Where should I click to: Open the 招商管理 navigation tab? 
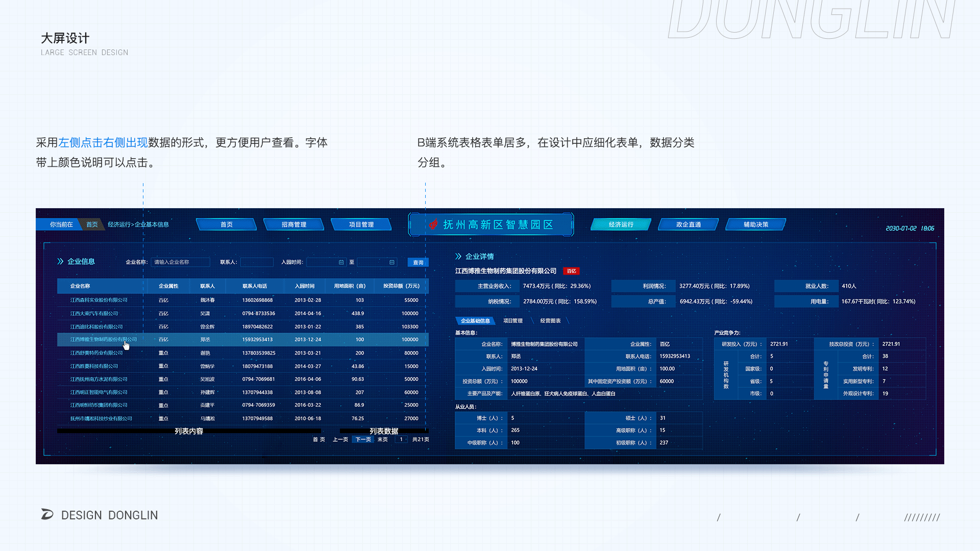point(294,224)
